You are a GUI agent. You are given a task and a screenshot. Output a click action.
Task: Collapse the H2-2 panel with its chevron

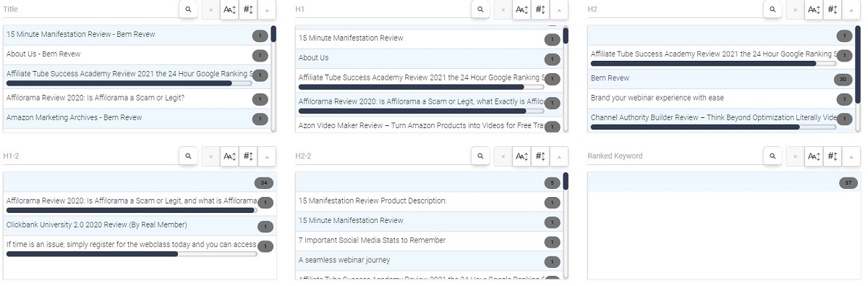click(559, 156)
